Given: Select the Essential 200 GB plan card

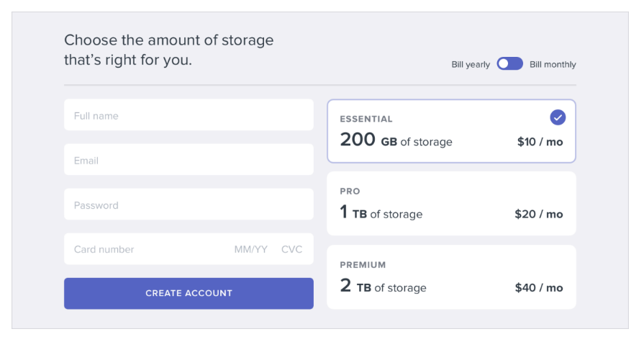Looking at the screenshot, I should coord(451,131).
